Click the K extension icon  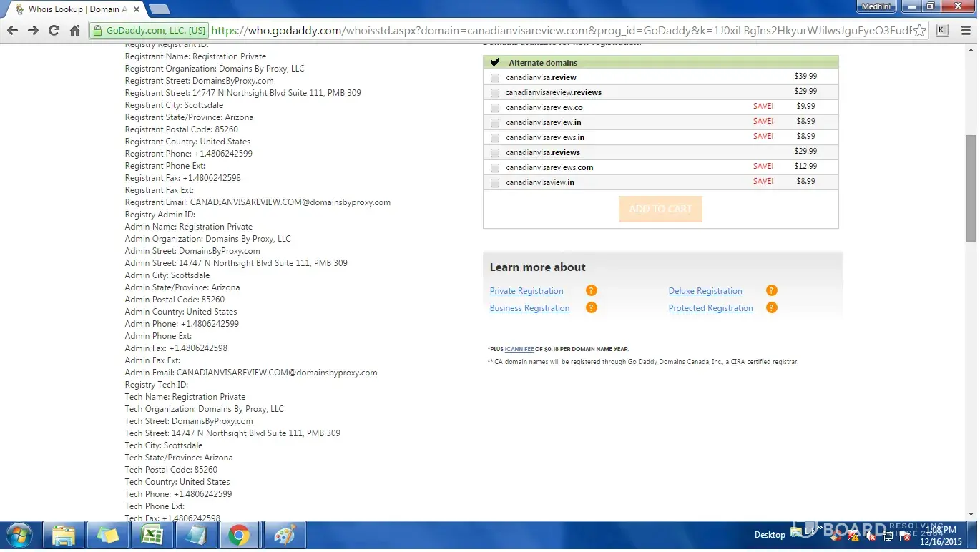tap(942, 30)
